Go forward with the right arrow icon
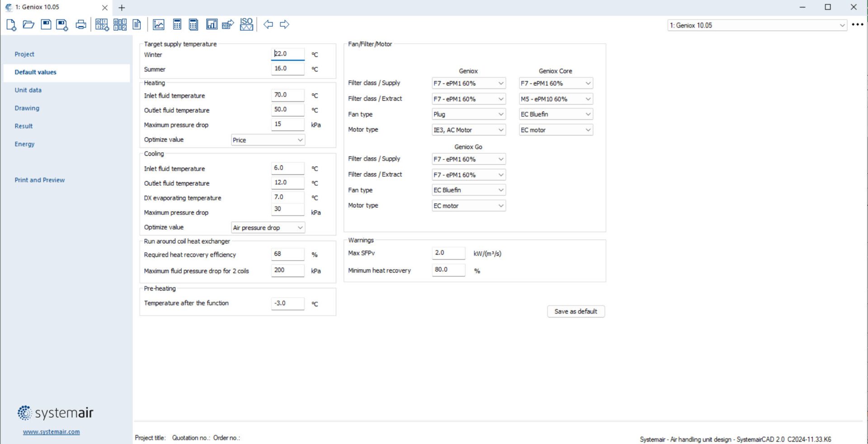 point(284,24)
